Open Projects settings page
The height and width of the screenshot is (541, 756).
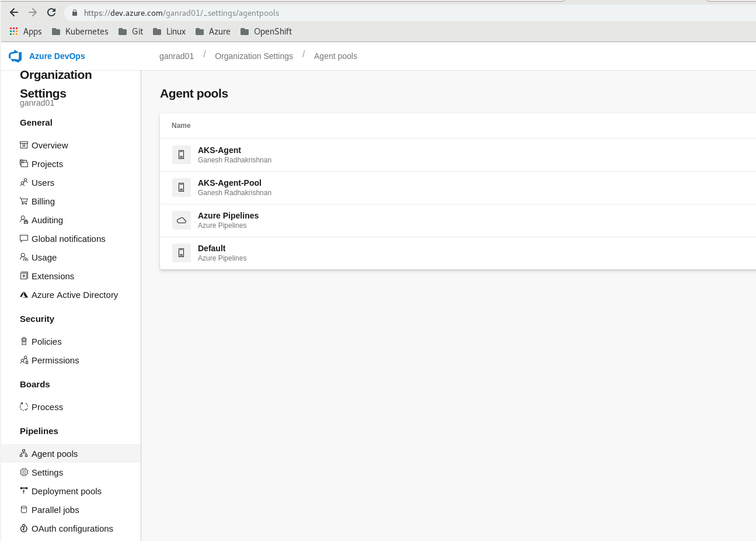[47, 164]
